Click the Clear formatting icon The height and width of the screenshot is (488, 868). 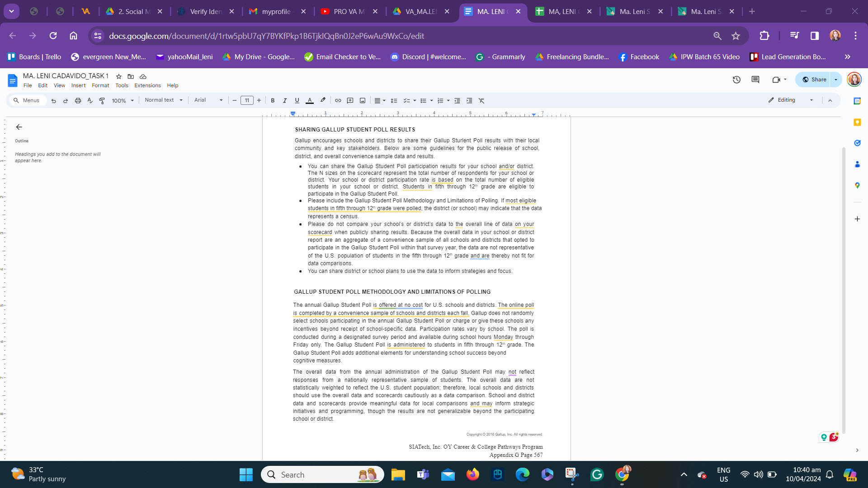pos(481,100)
